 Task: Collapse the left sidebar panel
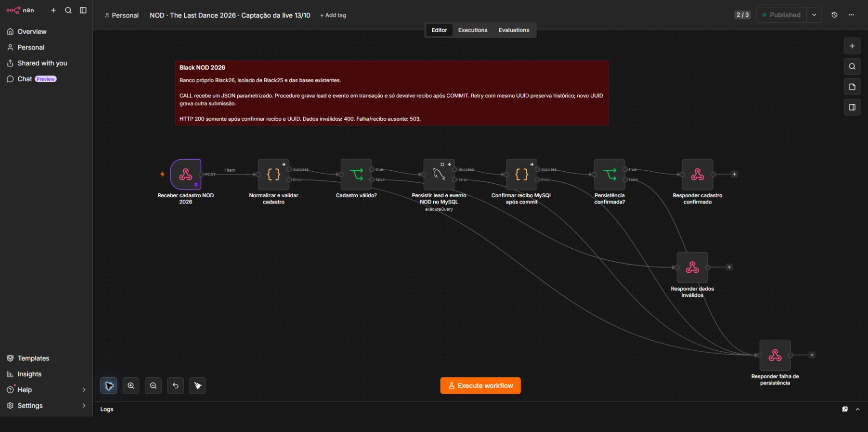pyautogui.click(x=83, y=10)
